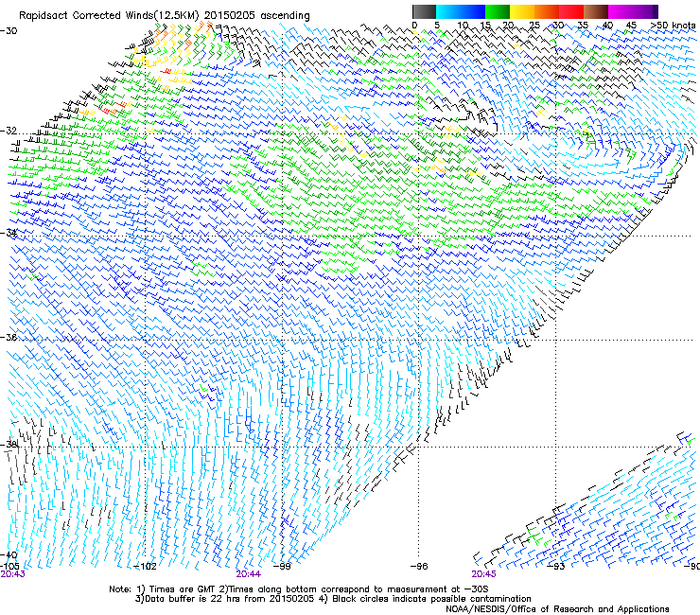Click the legend number 10

click(x=463, y=26)
